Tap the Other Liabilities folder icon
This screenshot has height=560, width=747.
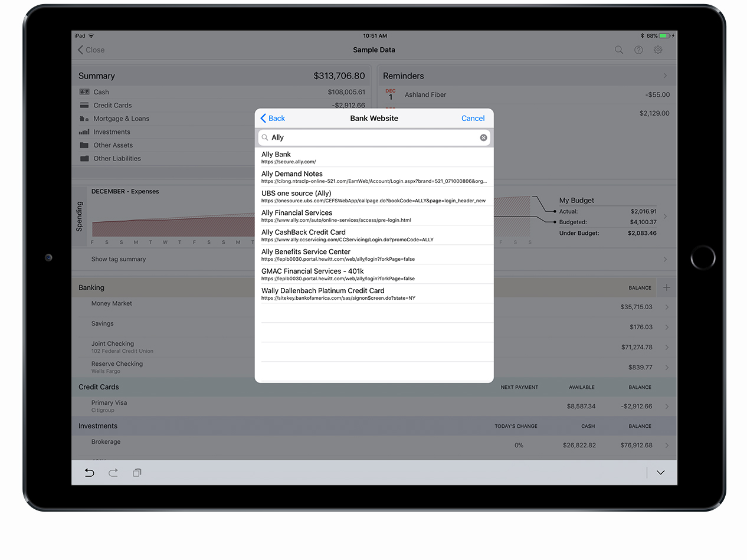[84, 159]
